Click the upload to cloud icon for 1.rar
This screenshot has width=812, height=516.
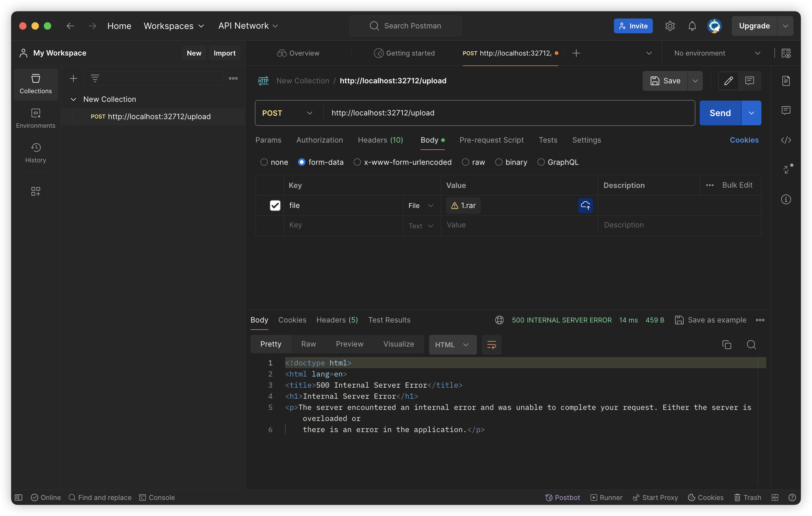pyautogui.click(x=585, y=206)
